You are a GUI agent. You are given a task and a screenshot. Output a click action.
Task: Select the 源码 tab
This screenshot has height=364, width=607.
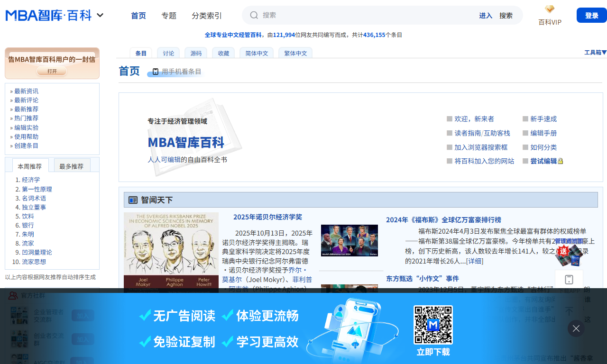click(196, 53)
